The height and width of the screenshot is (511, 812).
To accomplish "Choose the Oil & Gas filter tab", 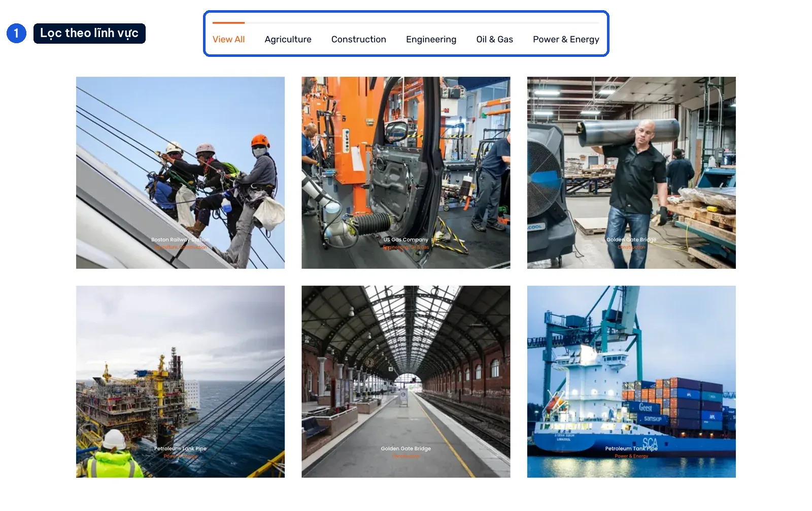I will (495, 39).
